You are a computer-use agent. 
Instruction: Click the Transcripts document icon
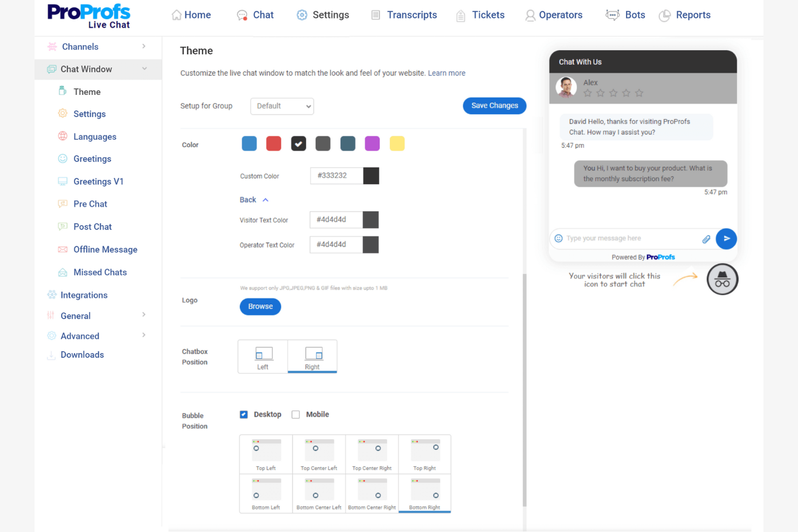click(x=376, y=15)
